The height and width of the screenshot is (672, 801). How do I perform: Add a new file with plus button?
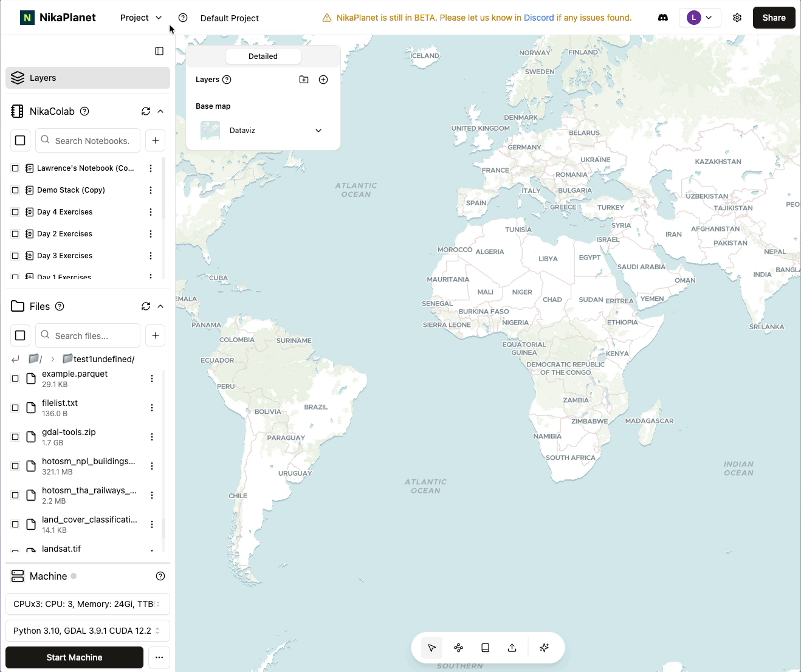tap(156, 335)
